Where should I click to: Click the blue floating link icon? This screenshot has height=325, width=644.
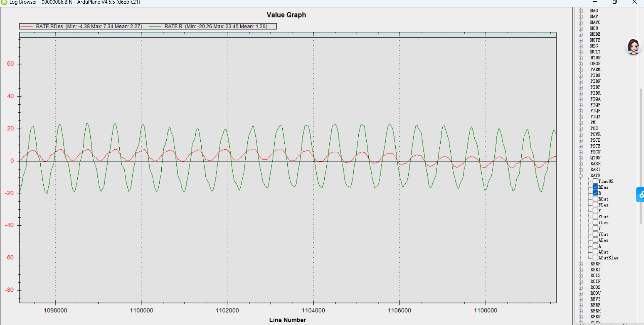(x=640, y=194)
